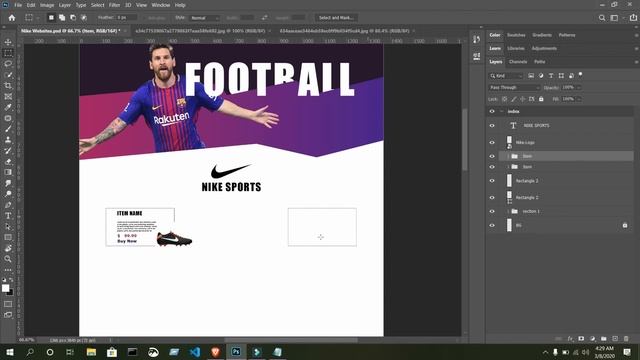Select the Rectangular Marquee tool
The width and height of the screenshot is (640, 360).
click(8, 53)
